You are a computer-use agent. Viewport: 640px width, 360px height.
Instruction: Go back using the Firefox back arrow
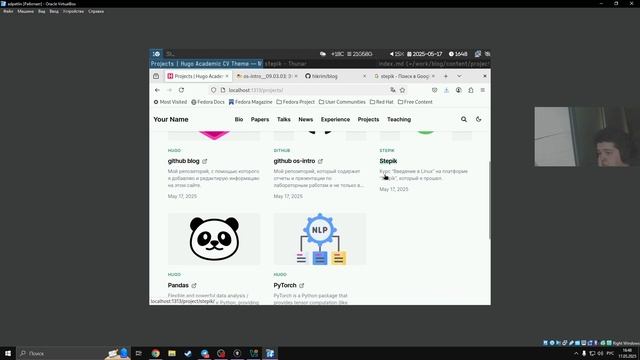pyautogui.click(x=157, y=90)
